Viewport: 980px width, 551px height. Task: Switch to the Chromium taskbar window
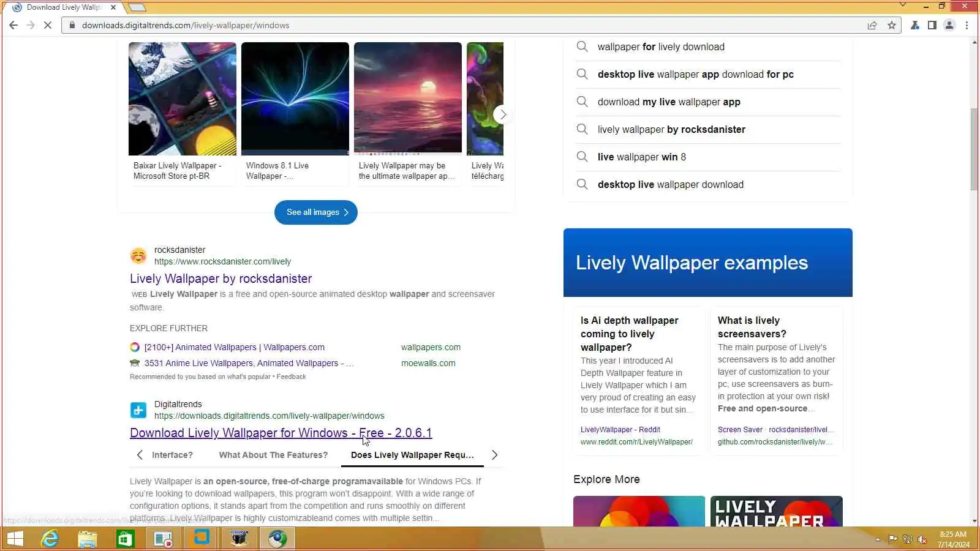pos(277,539)
